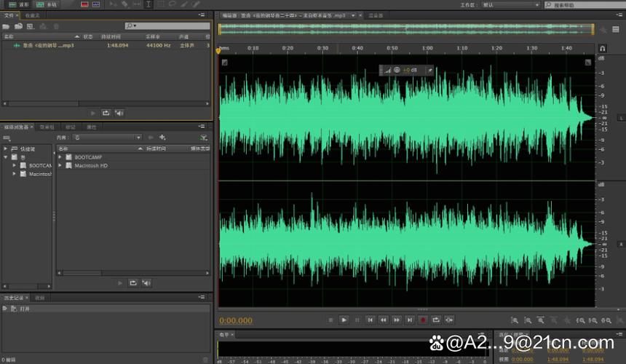Switch to Multitrack editor view
This screenshot has height=364, width=626.
coord(47,4)
